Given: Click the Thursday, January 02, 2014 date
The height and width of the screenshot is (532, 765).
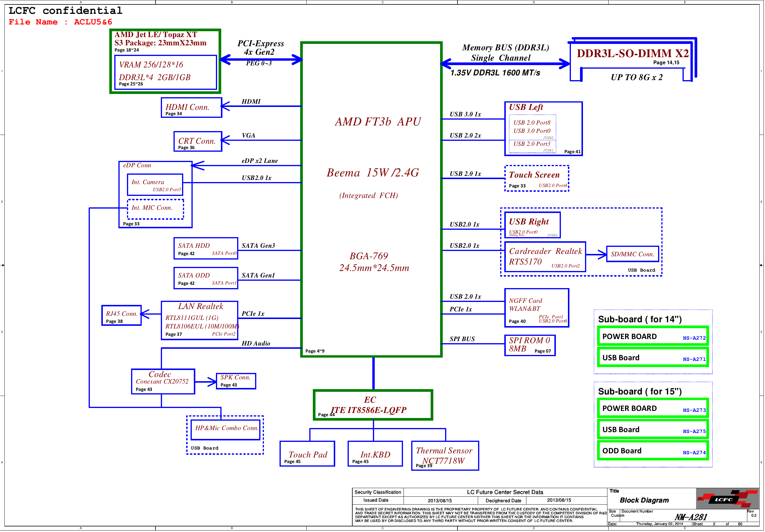Looking at the screenshot, I should click(659, 524).
